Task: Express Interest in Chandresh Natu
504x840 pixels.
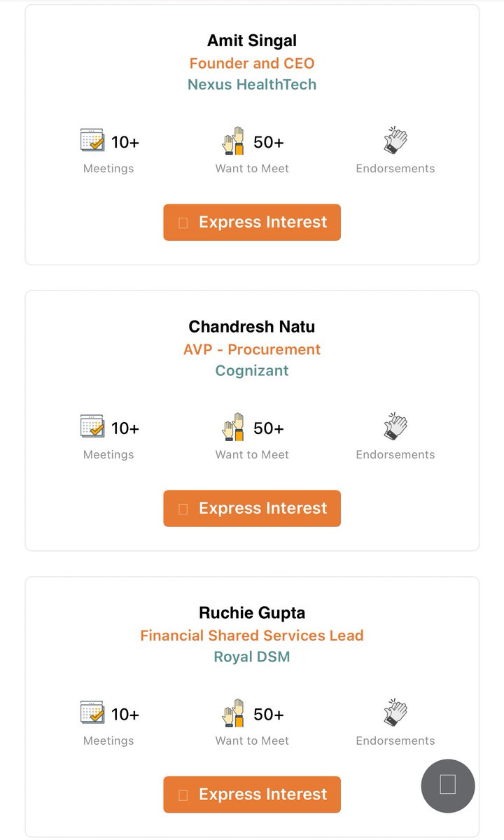Action: tap(252, 508)
